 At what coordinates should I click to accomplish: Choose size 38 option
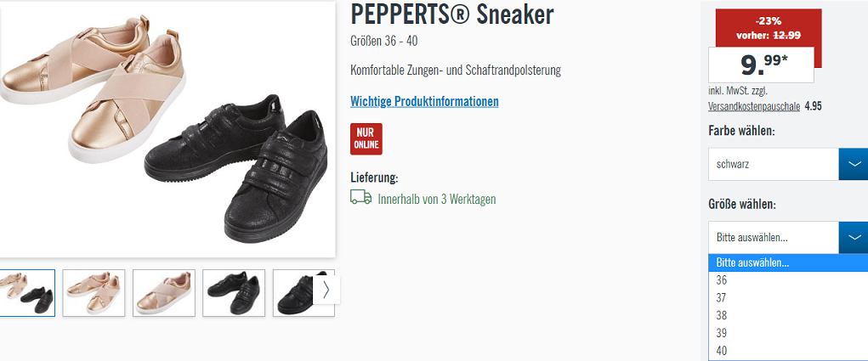pos(788,316)
